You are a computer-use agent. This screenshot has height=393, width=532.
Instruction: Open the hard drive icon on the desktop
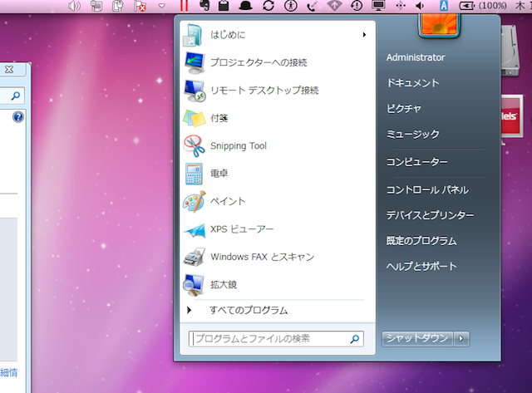[x=510, y=51]
